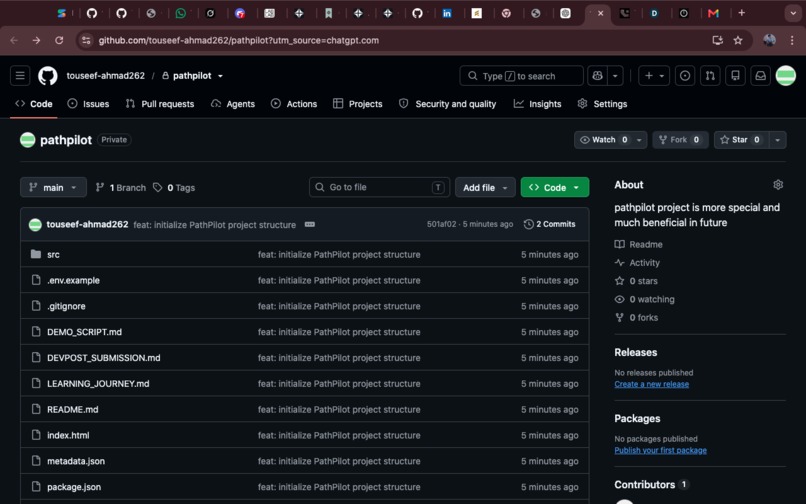Open the Create new plus menu

point(654,76)
